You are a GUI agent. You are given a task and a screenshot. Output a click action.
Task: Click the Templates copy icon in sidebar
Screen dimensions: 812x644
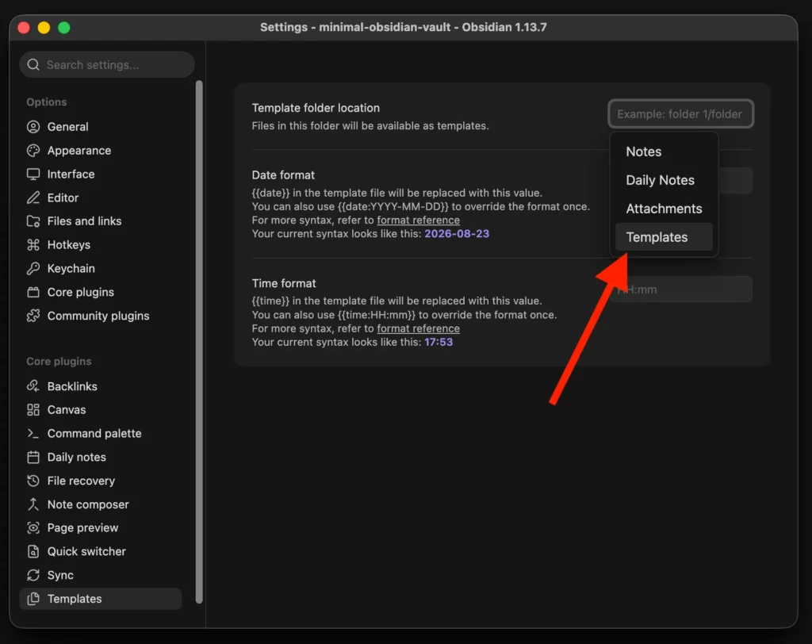click(33, 599)
